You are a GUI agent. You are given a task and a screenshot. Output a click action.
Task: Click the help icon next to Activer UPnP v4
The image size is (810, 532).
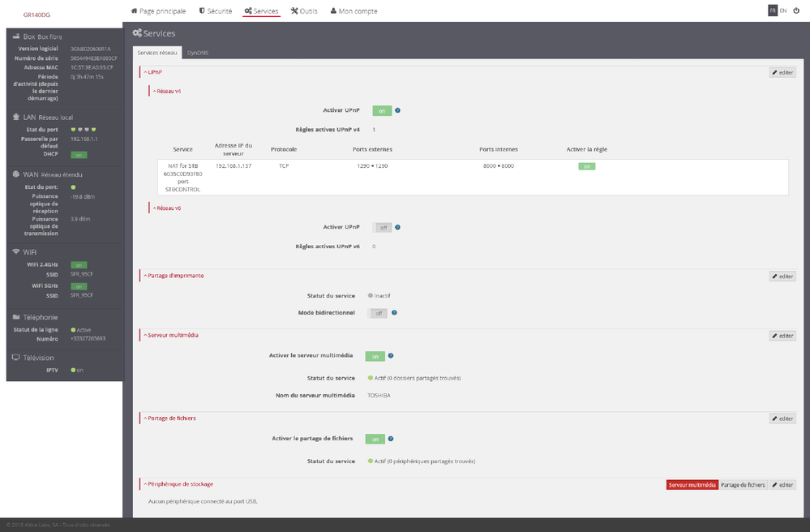398,110
